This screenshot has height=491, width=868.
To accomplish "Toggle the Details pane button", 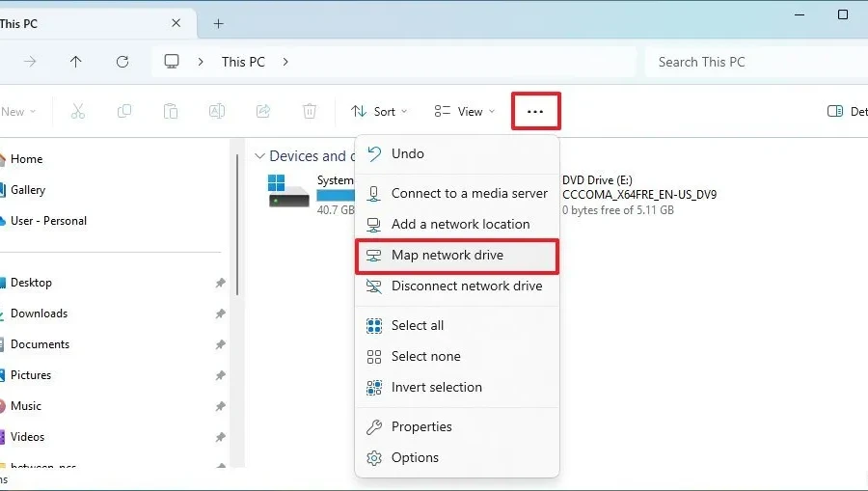I will [x=847, y=111].
